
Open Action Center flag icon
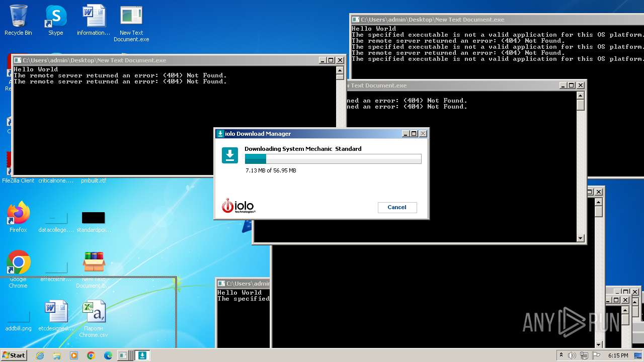(596, 355)
